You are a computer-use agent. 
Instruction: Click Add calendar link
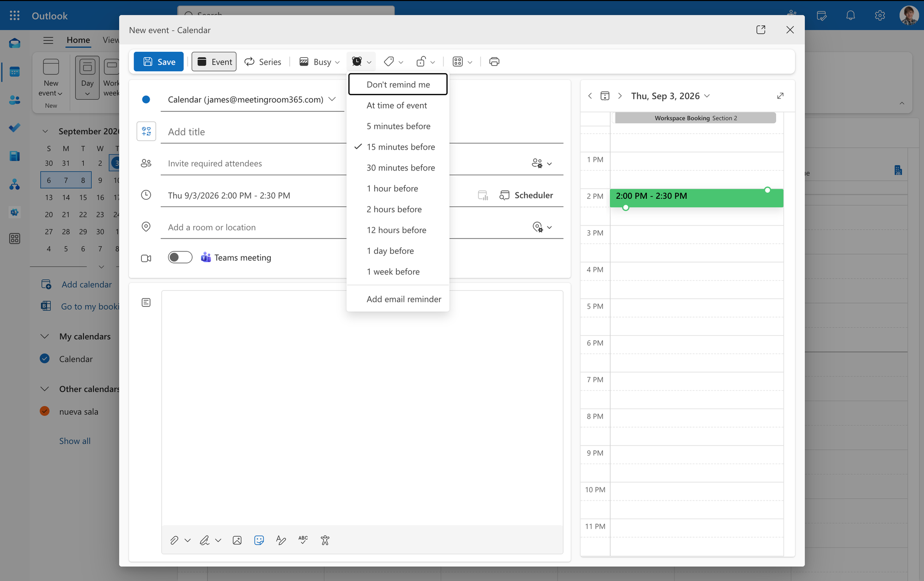(87, 284)
